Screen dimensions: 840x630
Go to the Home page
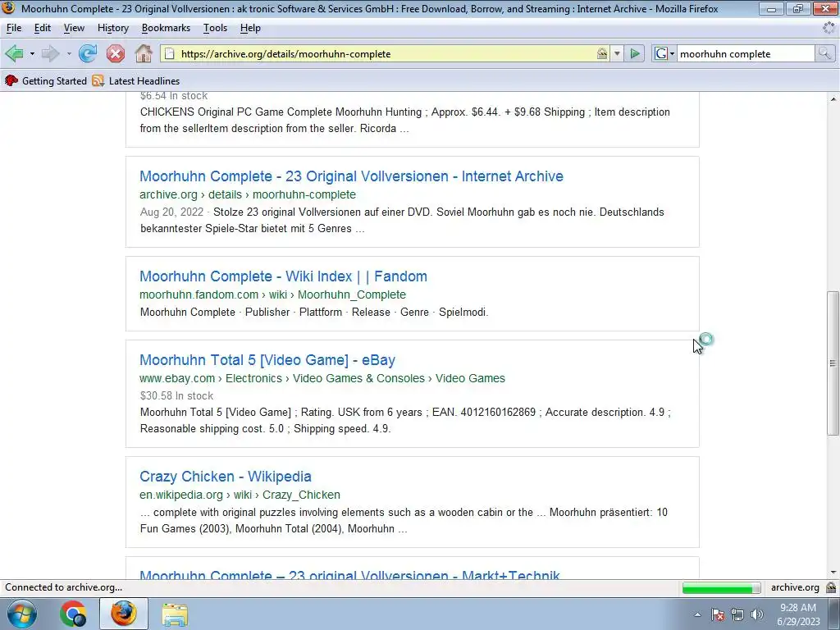tap(144, 53)
